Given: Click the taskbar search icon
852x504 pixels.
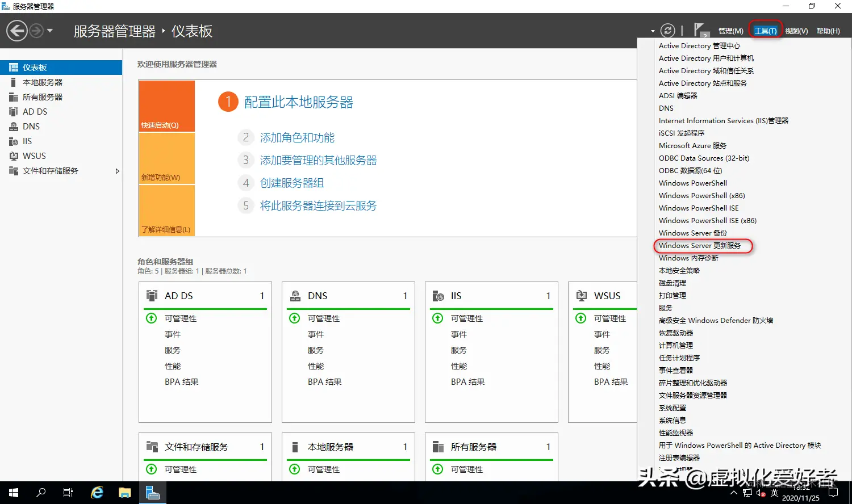Looking at the screenshot, I should [x=40, y=492].
